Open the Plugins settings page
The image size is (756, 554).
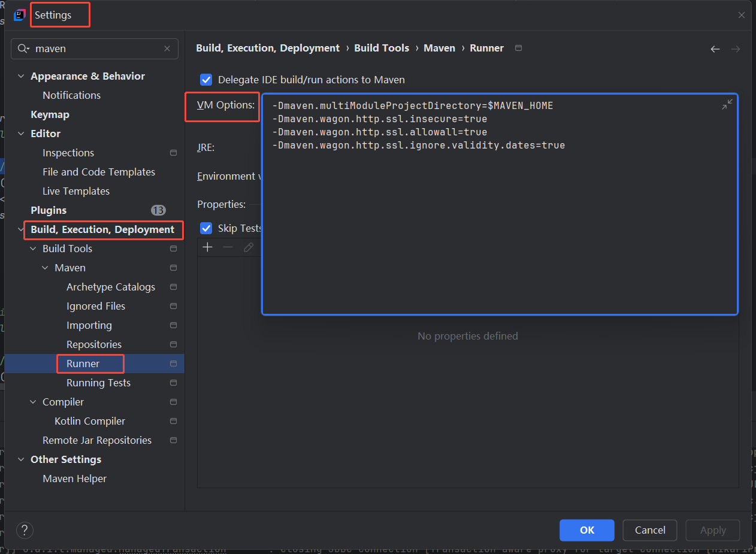pos(49,210)
